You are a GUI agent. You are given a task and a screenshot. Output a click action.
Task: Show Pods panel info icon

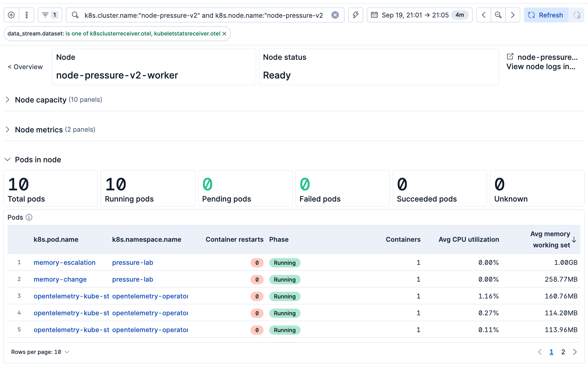[x=29, y=217]
